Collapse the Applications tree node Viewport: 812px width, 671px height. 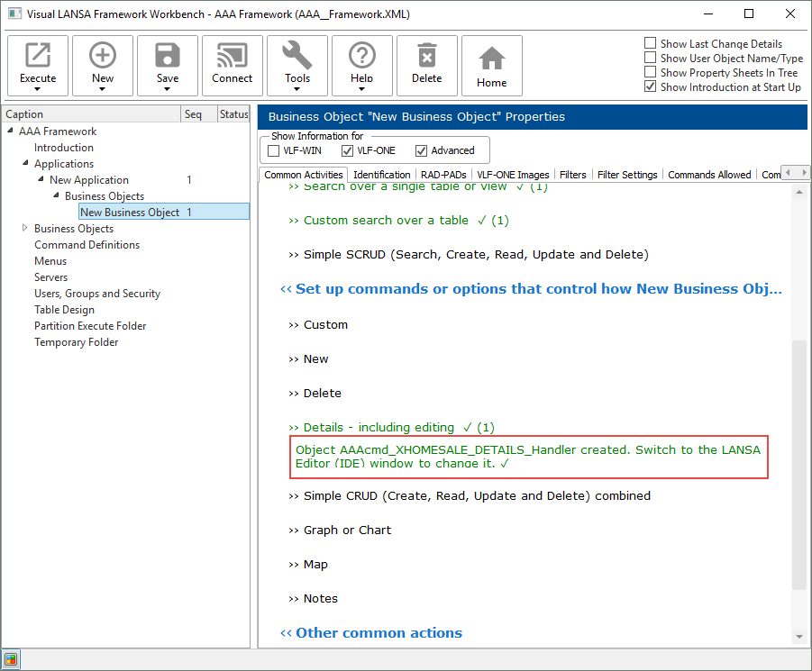[x=24, y=164]
